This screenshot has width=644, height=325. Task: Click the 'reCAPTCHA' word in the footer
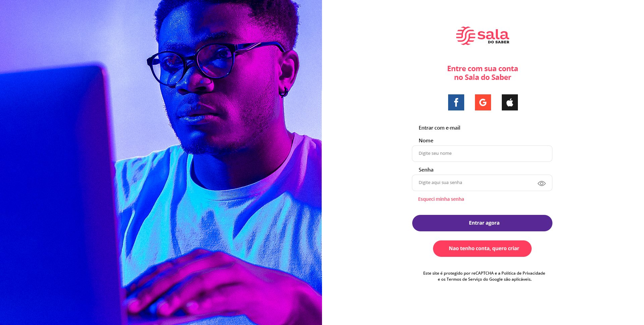click(x=483, y=273)
